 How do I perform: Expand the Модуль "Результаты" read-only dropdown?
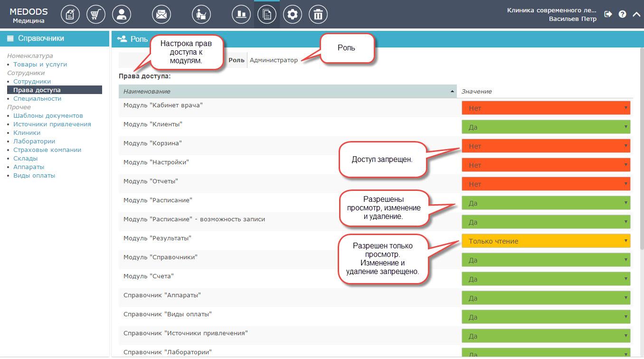pos(545,241)
